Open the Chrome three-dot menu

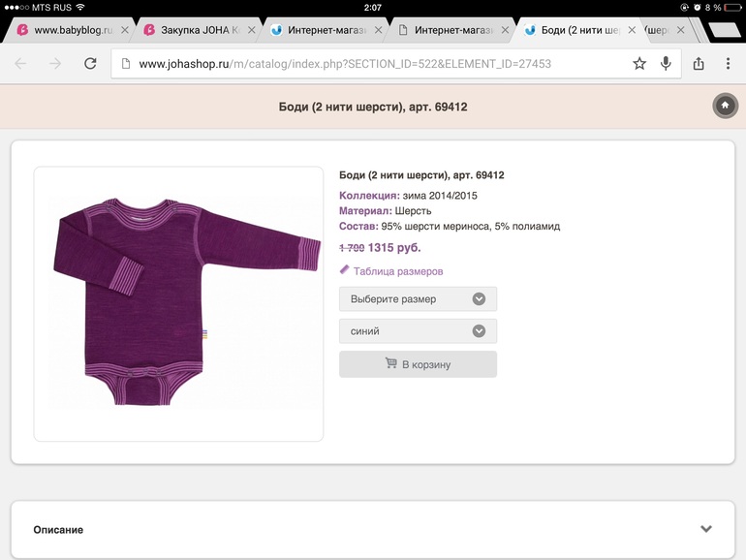728,64
